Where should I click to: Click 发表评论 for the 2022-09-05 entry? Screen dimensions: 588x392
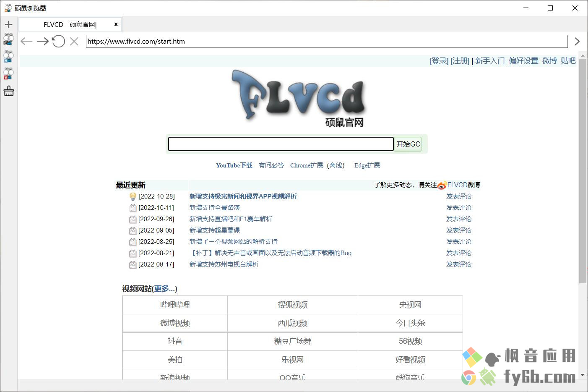tap(459, 230)
